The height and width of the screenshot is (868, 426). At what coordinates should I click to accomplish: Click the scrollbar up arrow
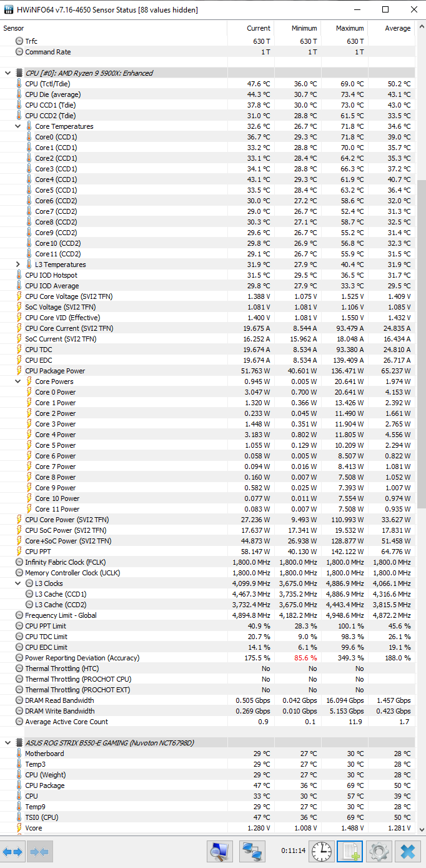pyautogui.click(x=420, y=27)
